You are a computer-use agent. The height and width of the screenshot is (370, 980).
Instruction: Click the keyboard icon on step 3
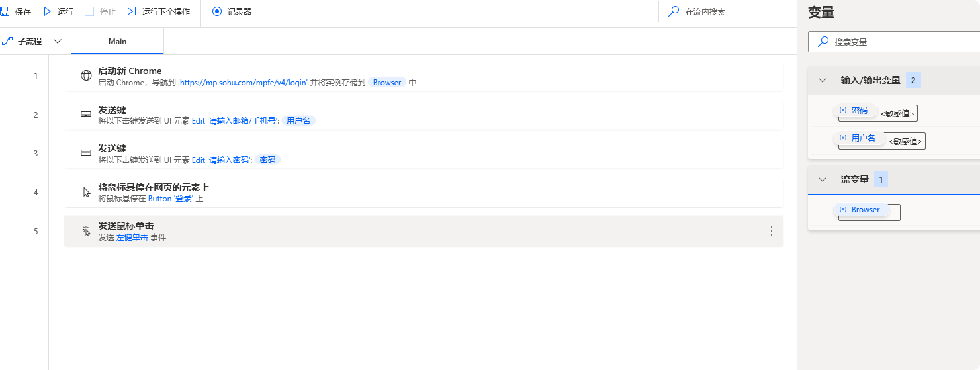click(86, 152)
